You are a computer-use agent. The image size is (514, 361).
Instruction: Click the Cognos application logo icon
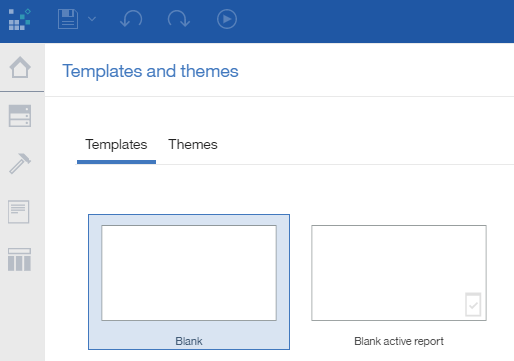point(19,19)
